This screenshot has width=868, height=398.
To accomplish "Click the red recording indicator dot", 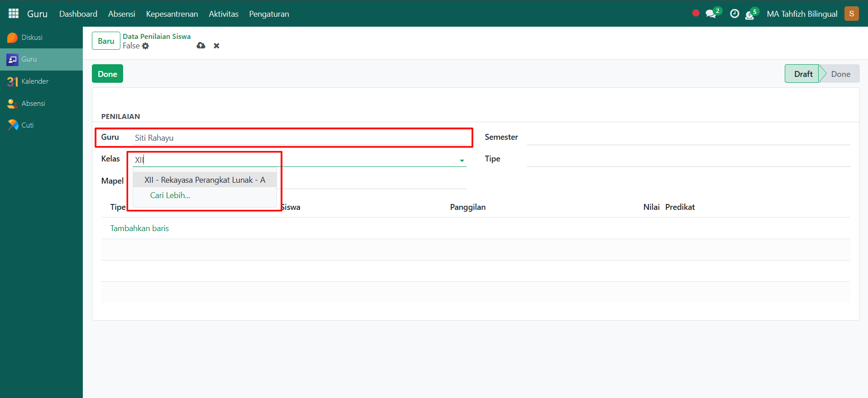I will coord(696,13).
